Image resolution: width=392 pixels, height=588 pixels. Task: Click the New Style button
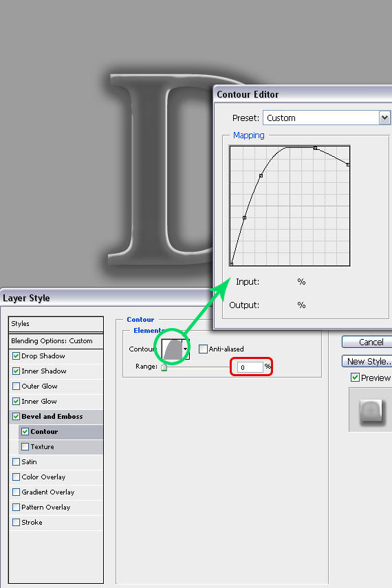pyautogui.click(x=367, y=361)
